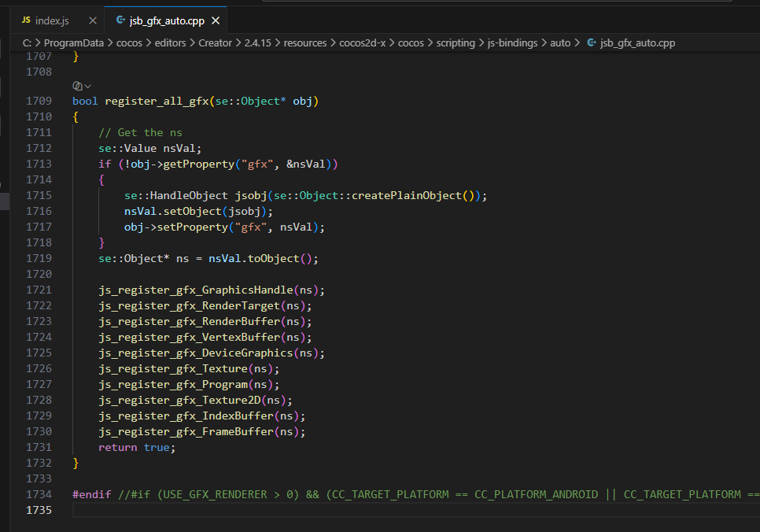Close the index.js tab
This screenshot has height=532, width=760.
[x=93, y=20]
